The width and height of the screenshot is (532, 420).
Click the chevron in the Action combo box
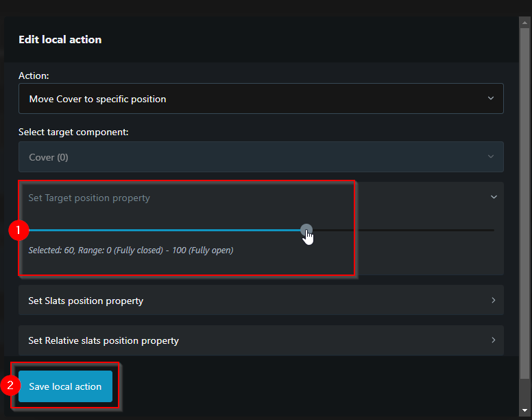click(x=491, y=99)
